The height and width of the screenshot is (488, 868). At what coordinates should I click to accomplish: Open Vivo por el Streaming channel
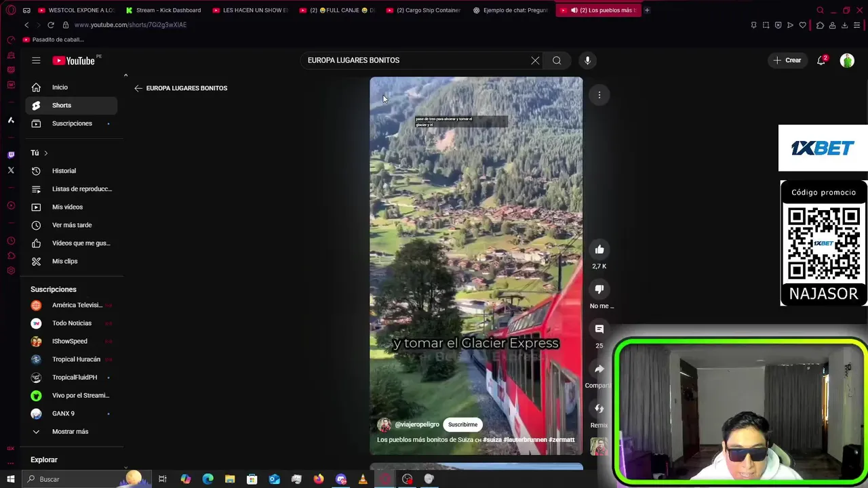tap(71, 395)
